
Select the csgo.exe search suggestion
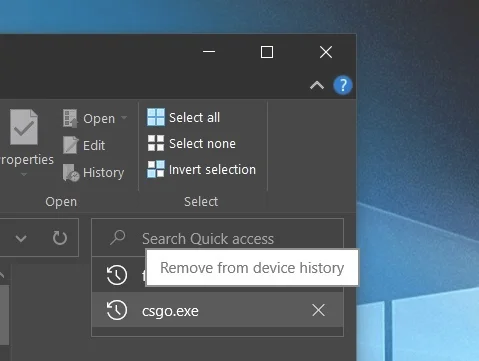pyautogui.click(x=217, y=310)
